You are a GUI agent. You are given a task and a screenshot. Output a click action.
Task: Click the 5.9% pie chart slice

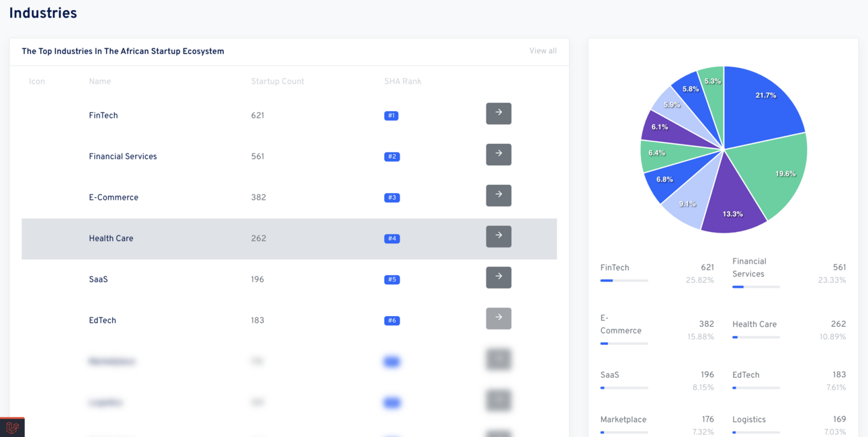[675, 106]
